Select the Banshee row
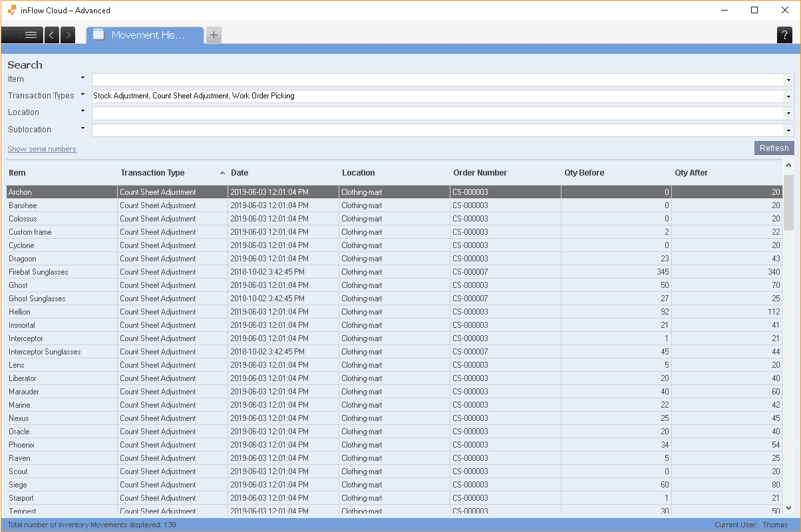Image resolution: width=801 pixels, height=532 pixels. [x=395, y=205]
